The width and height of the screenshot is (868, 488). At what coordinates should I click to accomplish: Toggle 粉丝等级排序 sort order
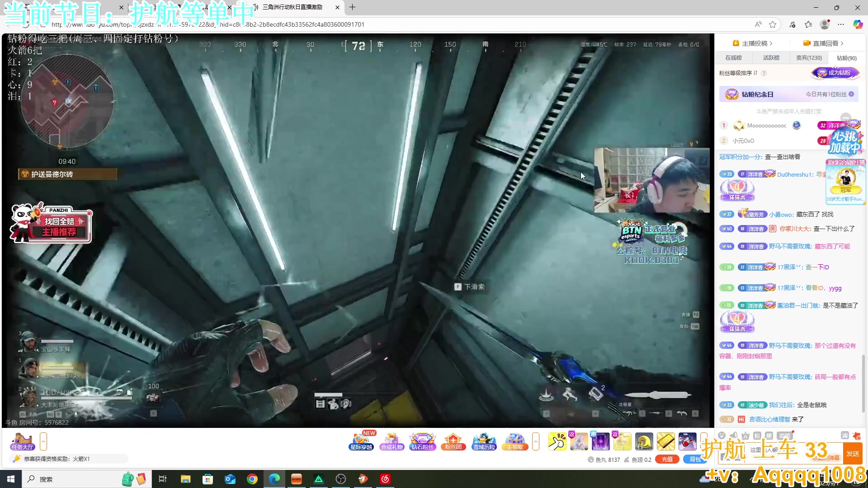738,73
